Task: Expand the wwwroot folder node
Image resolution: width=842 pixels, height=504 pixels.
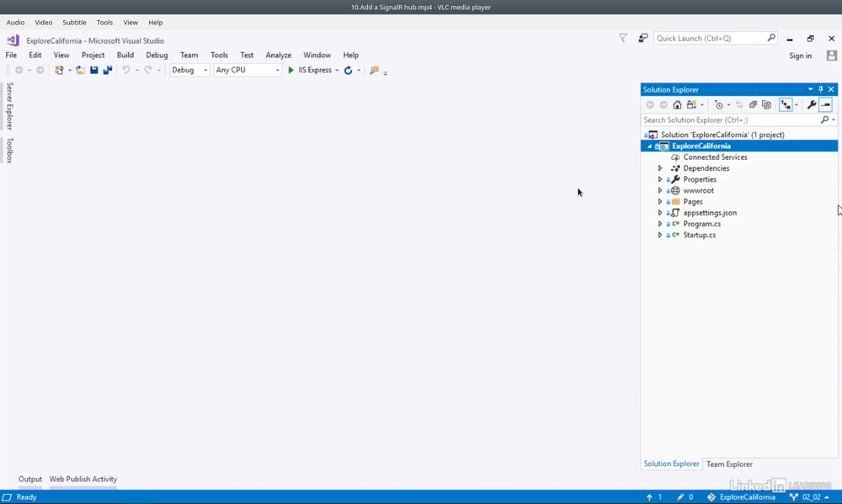Action: [660, 190]
